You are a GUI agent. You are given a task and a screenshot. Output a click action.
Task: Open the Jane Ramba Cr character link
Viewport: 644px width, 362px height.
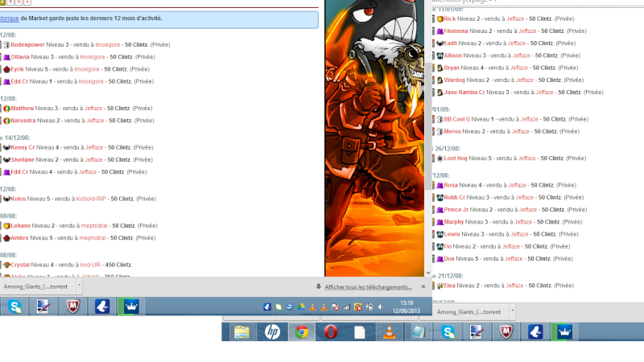click(464, 93)
